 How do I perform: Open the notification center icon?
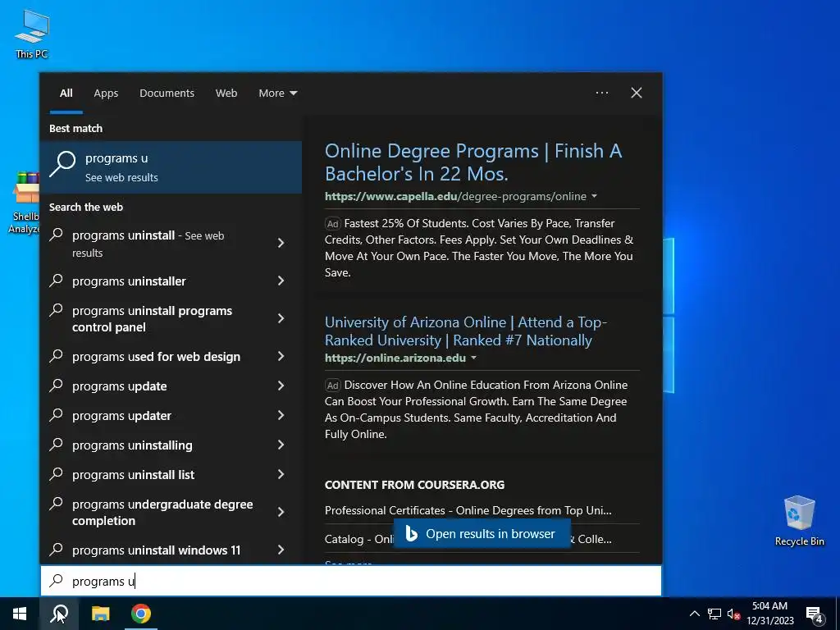point(815,614)
